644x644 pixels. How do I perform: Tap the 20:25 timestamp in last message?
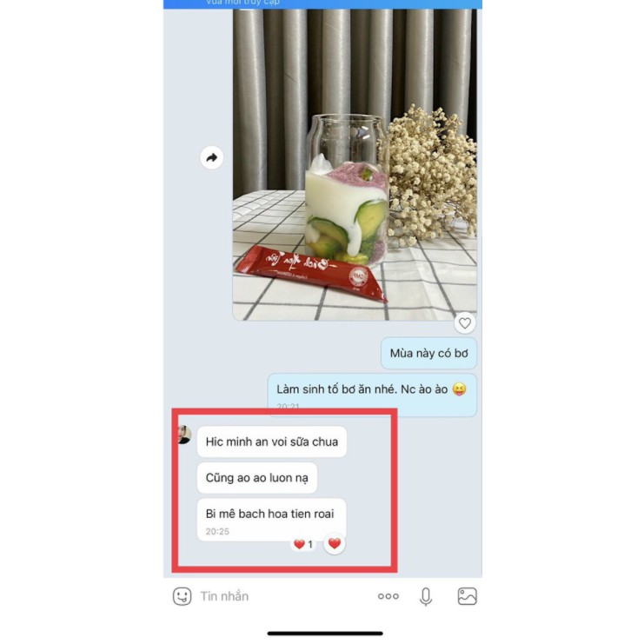click(x=217, y=532)
